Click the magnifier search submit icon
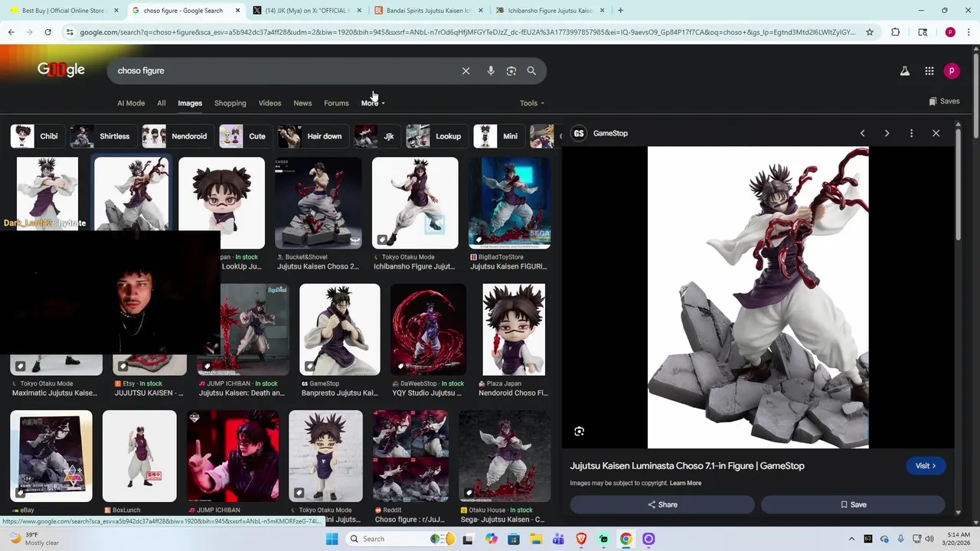980x551 pixels. 531,70
